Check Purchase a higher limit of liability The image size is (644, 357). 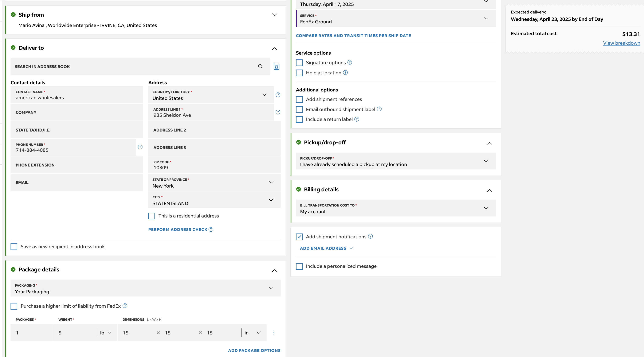pos(14,306)
